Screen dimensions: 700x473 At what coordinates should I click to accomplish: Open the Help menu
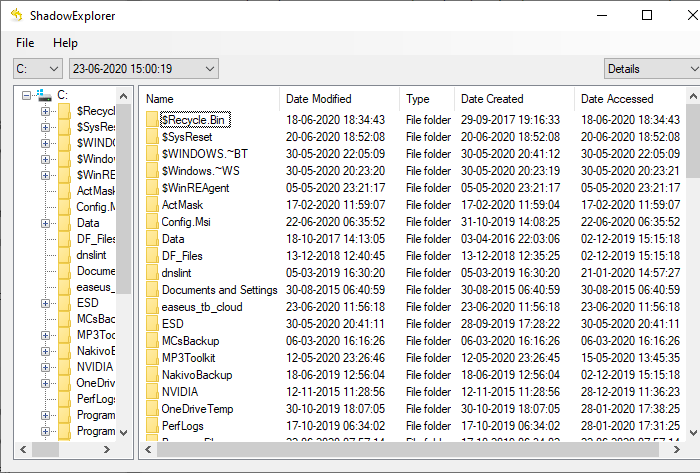(65, 43)
